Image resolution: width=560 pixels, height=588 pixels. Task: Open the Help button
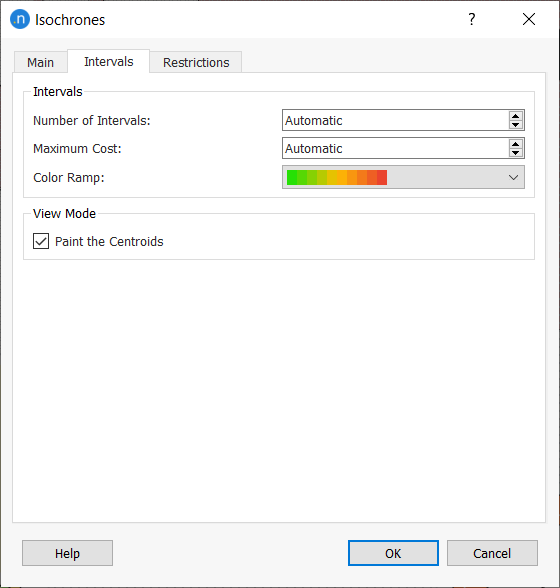click(x=68, y=553)
